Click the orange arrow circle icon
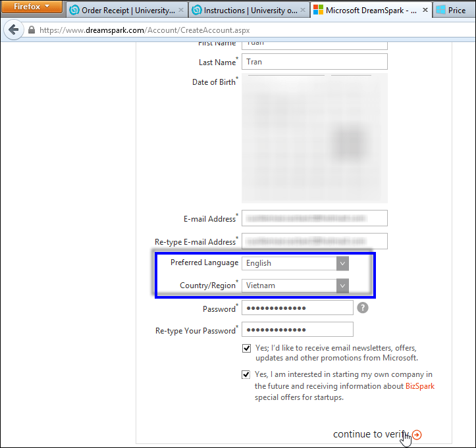 (x=417, y=435)
